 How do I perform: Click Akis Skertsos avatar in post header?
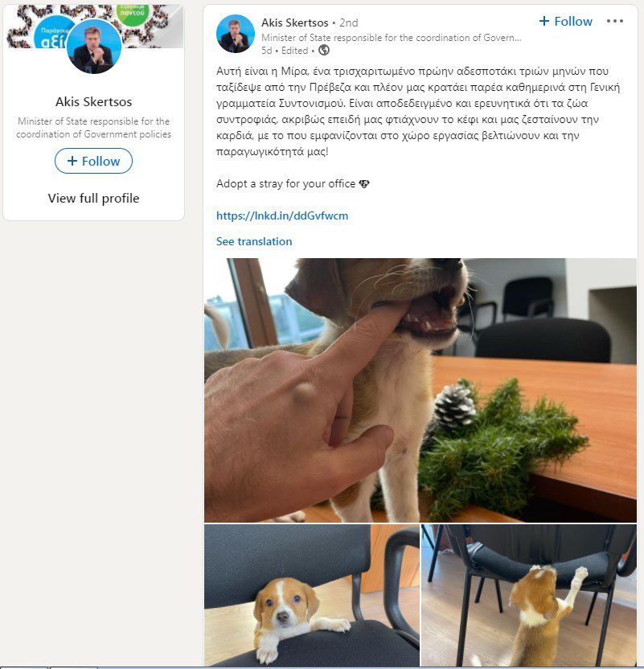pyautogui.click(x=236, y=34)
